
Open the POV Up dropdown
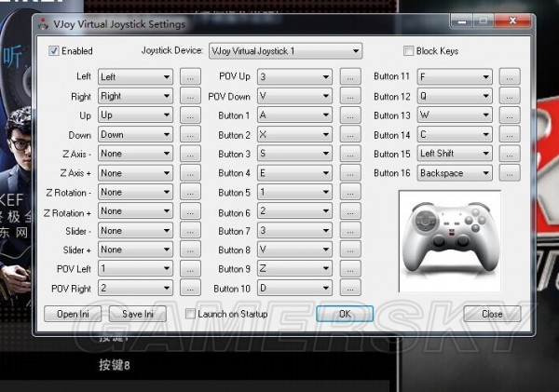pyautogui.click(x=294, y=76)
